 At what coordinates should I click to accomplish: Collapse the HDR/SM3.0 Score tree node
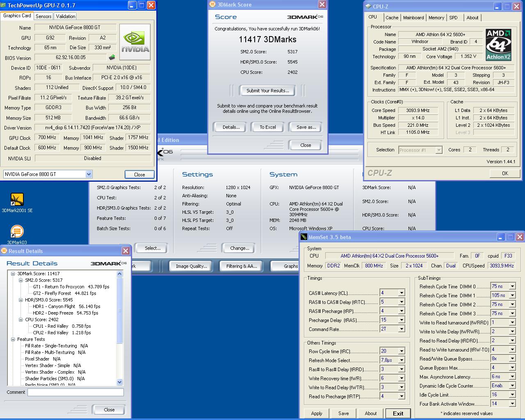[21, 300]
